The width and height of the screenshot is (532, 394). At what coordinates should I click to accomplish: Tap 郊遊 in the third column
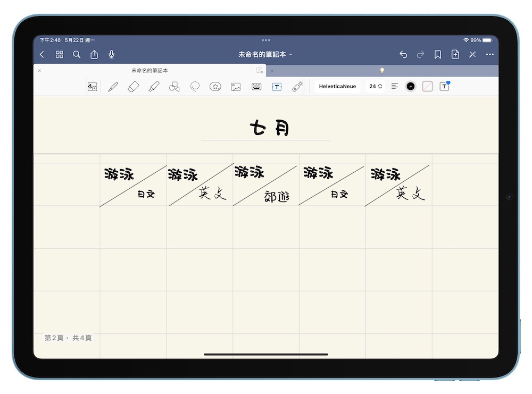(x=277, y=197)
